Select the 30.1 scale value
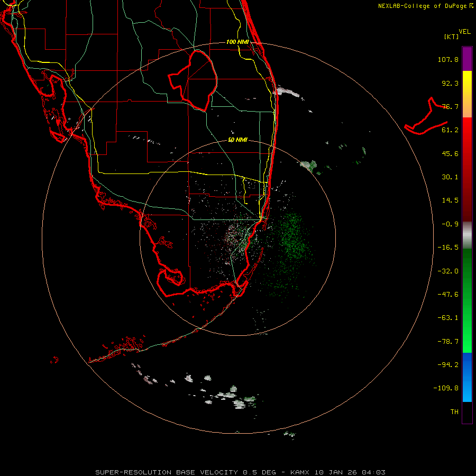 tap(450, 177)
